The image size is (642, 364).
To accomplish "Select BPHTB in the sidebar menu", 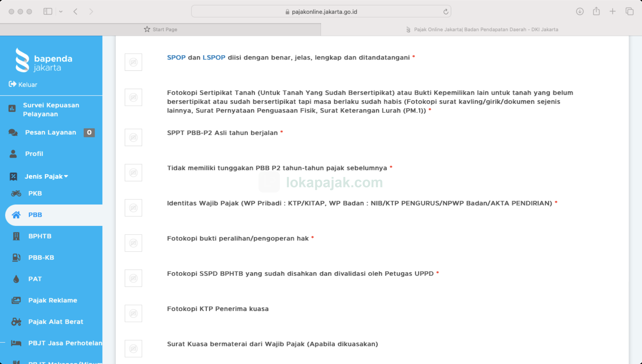I will click(x=40, y=236).
